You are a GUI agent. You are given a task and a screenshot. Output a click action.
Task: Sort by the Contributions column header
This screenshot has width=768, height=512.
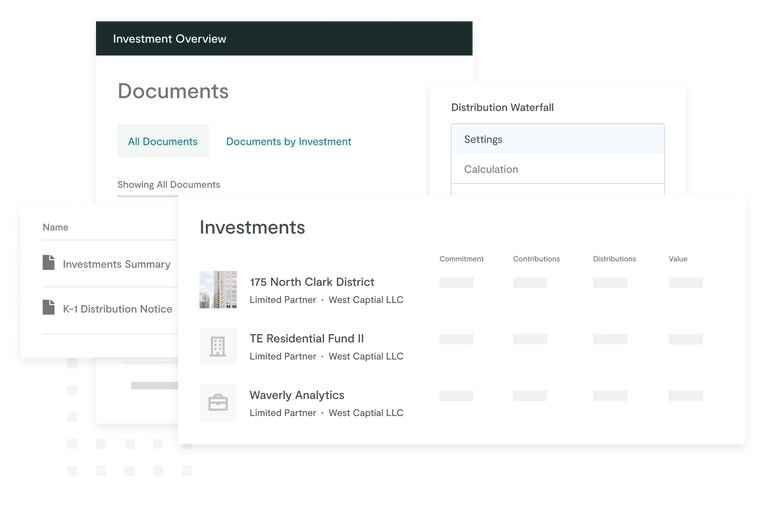coord(536,259)
